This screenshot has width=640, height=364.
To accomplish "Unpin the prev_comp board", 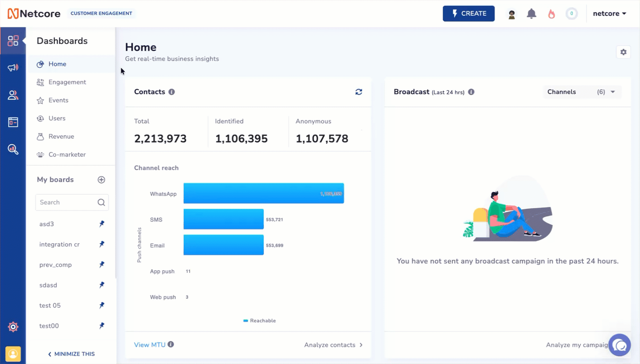I will [x=102, y=264].
